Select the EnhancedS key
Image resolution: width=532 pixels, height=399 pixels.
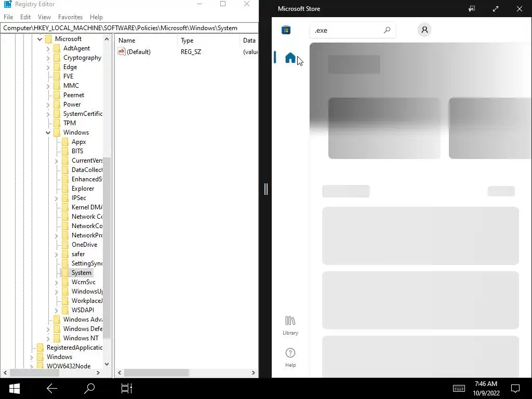tap(87, 179)
